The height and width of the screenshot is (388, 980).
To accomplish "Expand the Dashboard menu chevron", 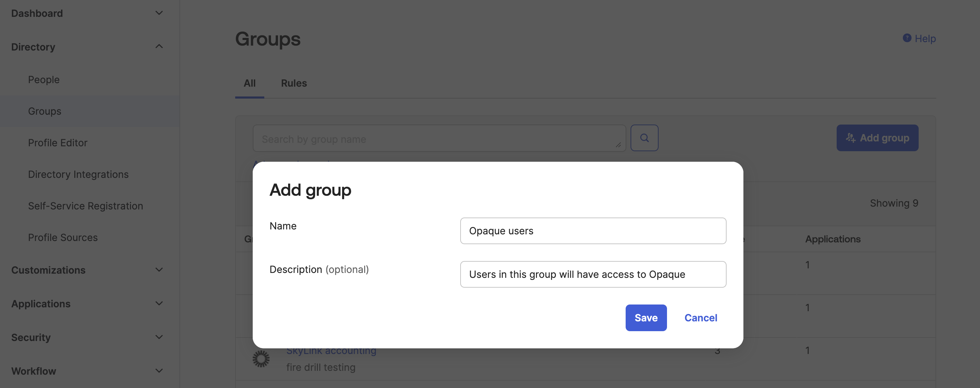I will pyautogui.click(x=159, y=13).
